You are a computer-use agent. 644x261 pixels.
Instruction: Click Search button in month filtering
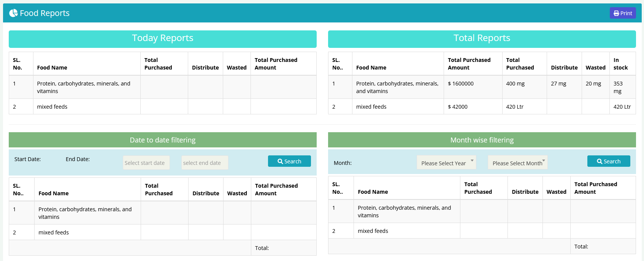coord(609,161)
